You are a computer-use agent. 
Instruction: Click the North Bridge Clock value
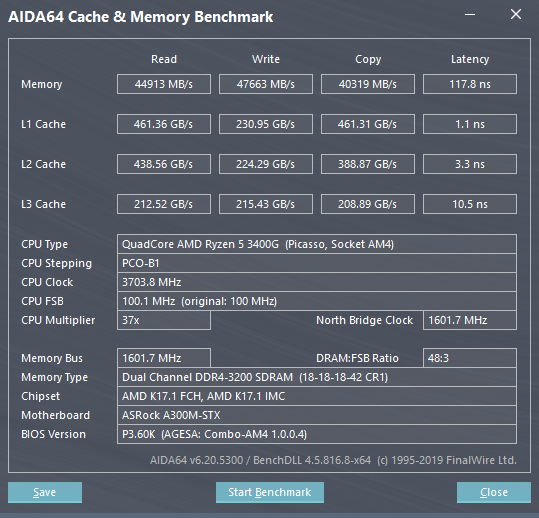(x=470, y=320)
